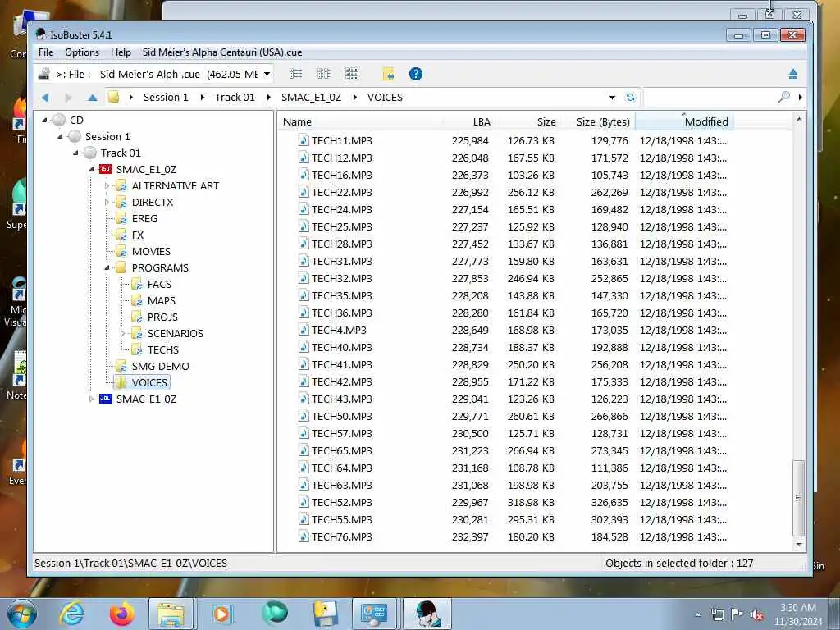Click the drive icon beside the file selector
840x630 pixels.
[x=44, y=74]
